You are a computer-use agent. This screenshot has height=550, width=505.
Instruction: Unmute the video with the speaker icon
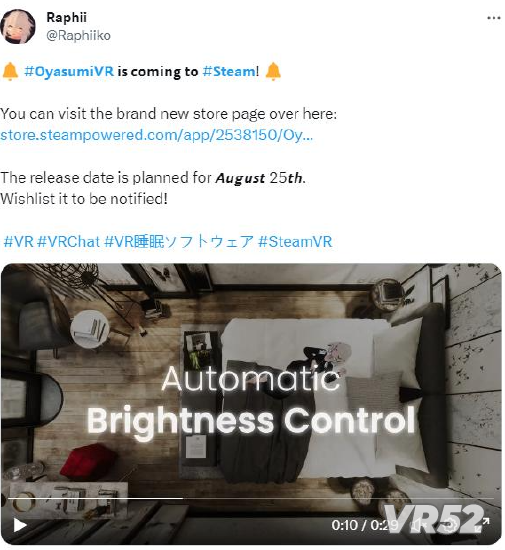pos(417,525)
